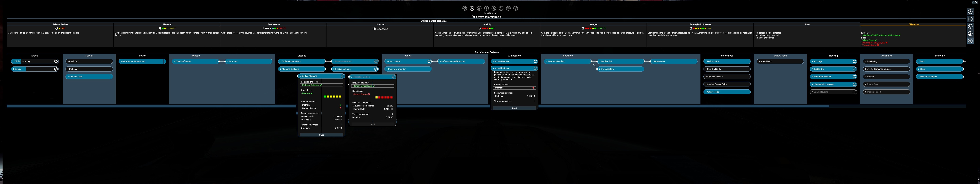980x184 pixels.
Task: Expand the Planetary Irrigation project
Action: tap(408, 69)
